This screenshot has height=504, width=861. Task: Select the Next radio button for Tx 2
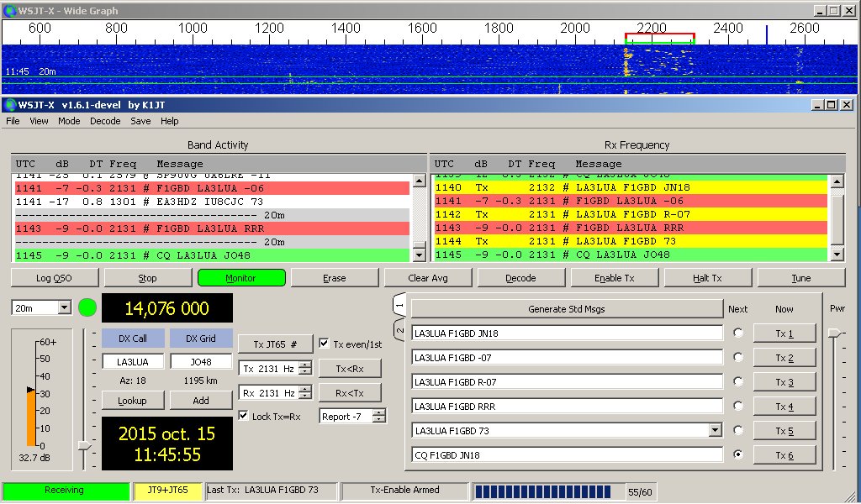point(738,357)
